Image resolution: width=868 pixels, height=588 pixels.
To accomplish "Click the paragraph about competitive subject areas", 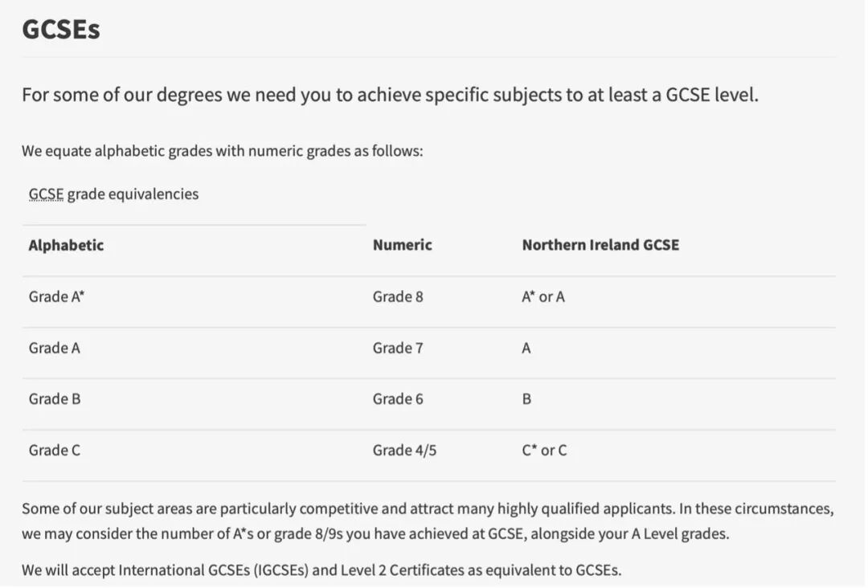I will (x=428, y=521).
